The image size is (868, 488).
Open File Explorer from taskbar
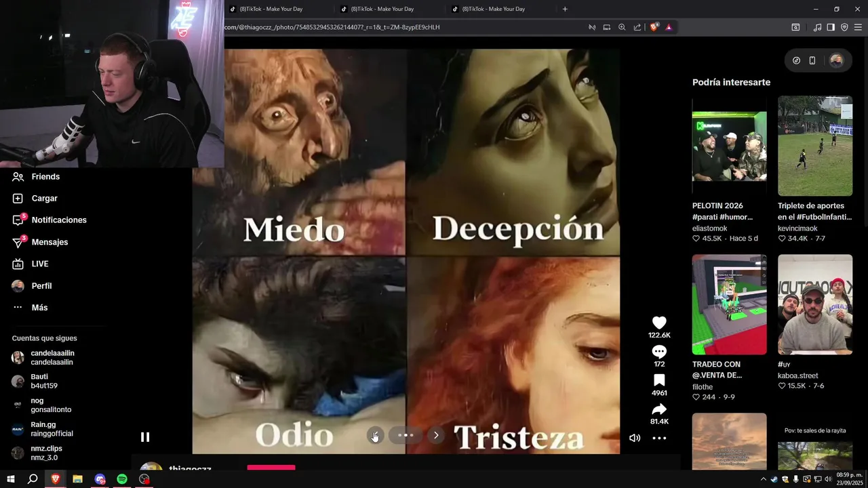[77, 479]
